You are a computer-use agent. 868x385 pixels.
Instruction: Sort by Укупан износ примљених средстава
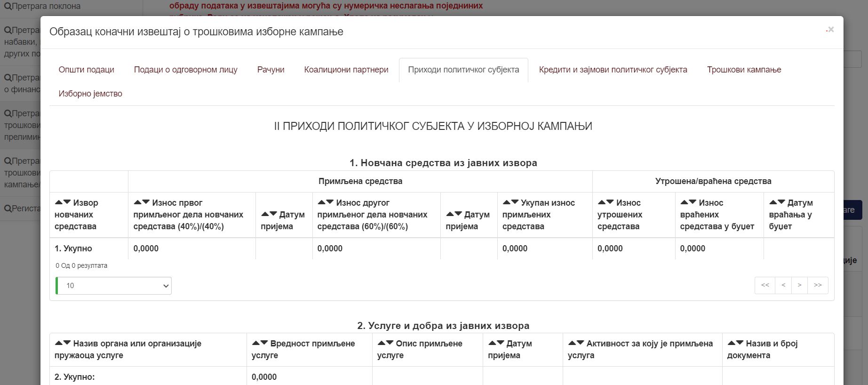pyautogui.click(x=510, y=202)
